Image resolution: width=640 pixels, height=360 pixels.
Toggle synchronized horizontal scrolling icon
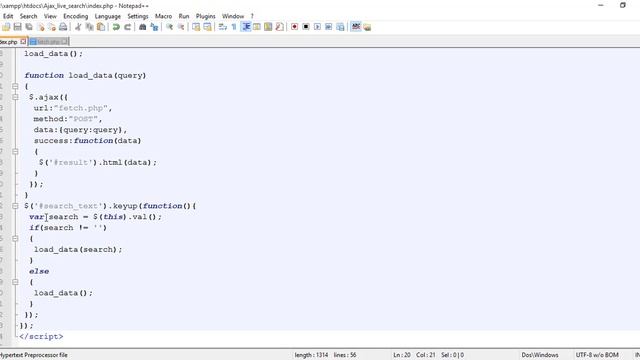click(207, 27)
